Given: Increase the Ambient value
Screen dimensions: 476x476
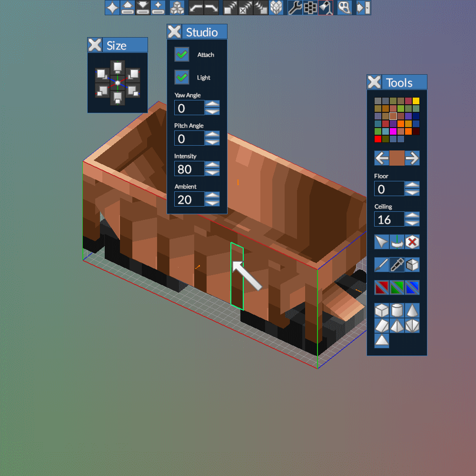Looking at the screenshot, I should click(x=212, y=195).
